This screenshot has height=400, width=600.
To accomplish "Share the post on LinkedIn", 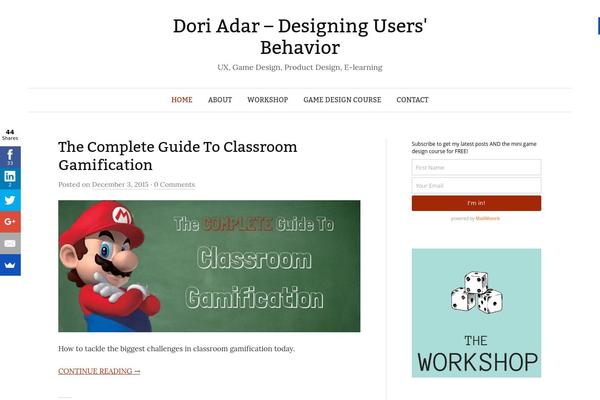I will (x=10, y=178).
